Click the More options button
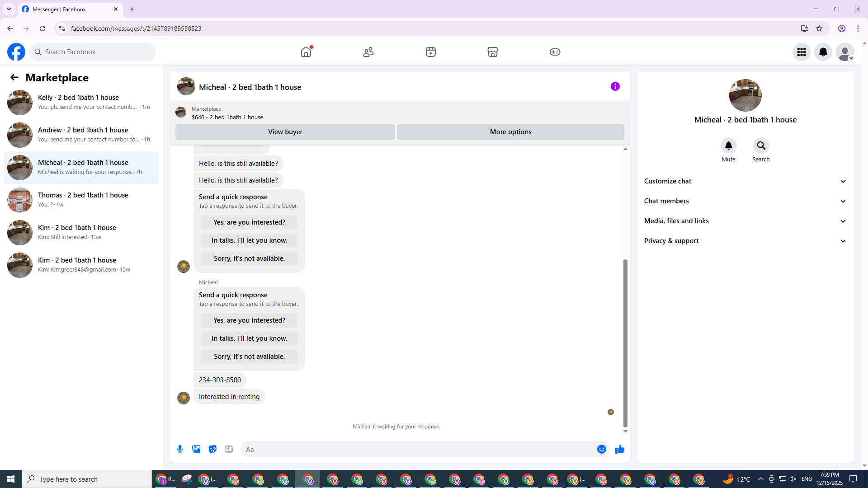868x488 pixels. click(x=510, y=132)
